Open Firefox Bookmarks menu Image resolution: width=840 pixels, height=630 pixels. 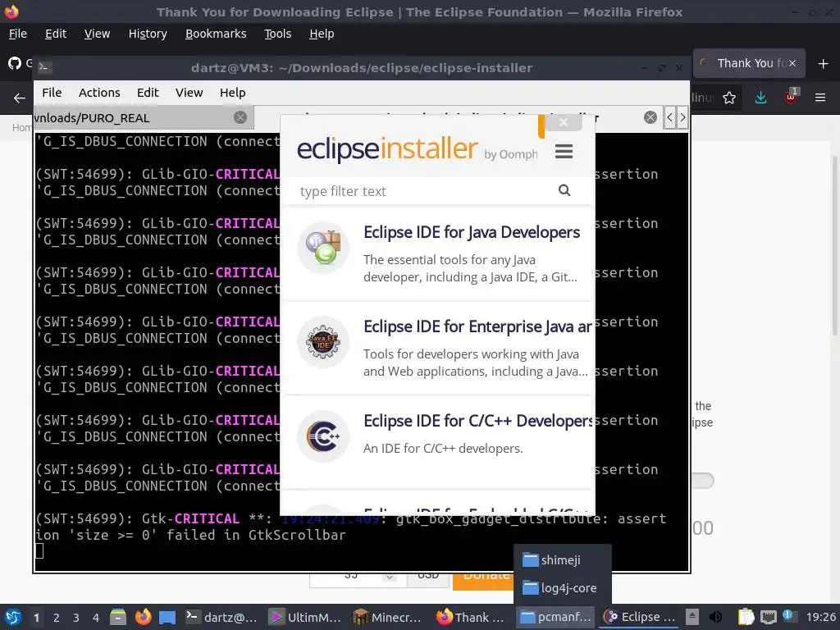pyautogui.click(x=216, y=34)
